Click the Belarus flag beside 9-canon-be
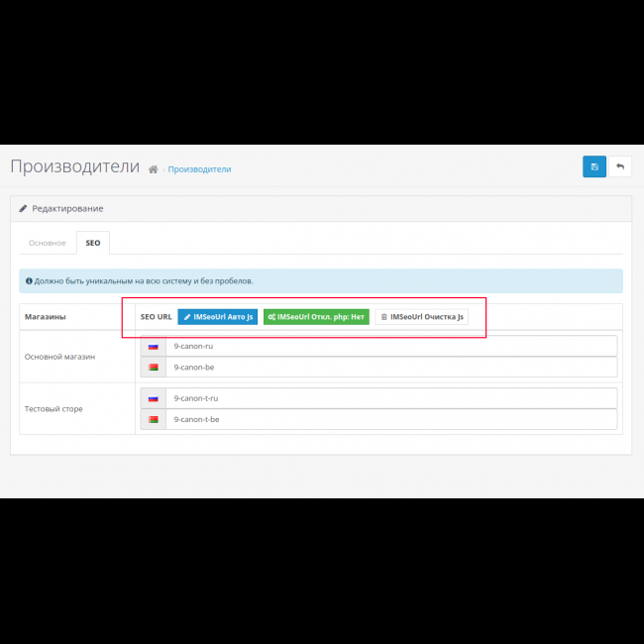The height and width of the screenshot is (644, 644). point(153,367)
